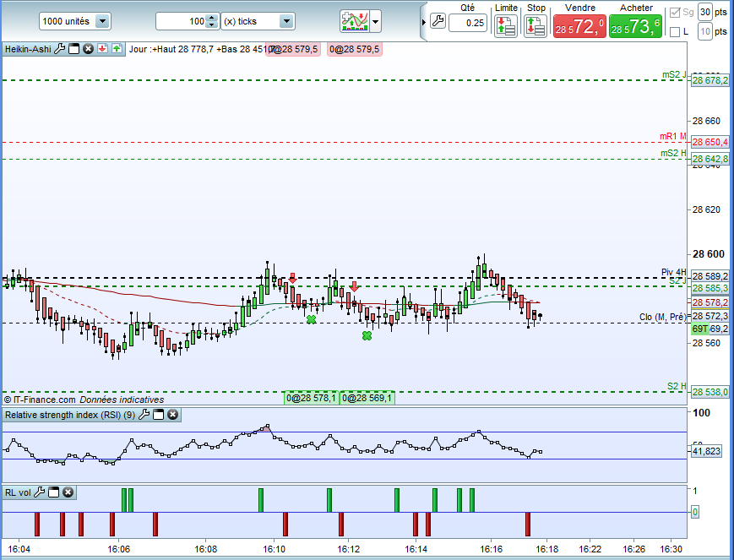Click the 30 pts stop field
Viewport: 734px width, 560px height.
[705, 12]
